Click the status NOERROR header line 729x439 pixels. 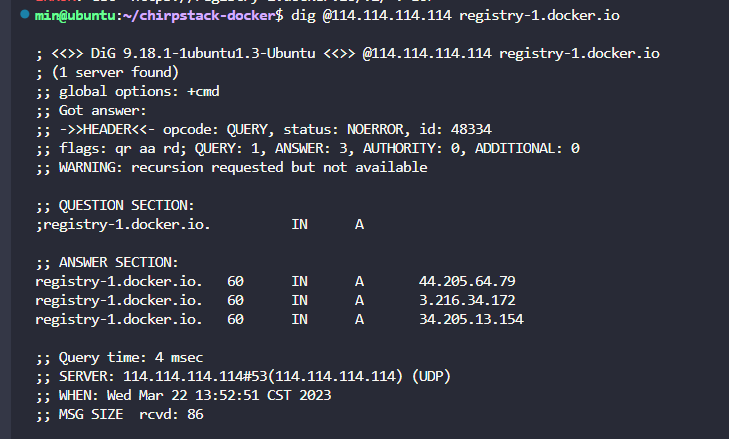pos(263,129)
